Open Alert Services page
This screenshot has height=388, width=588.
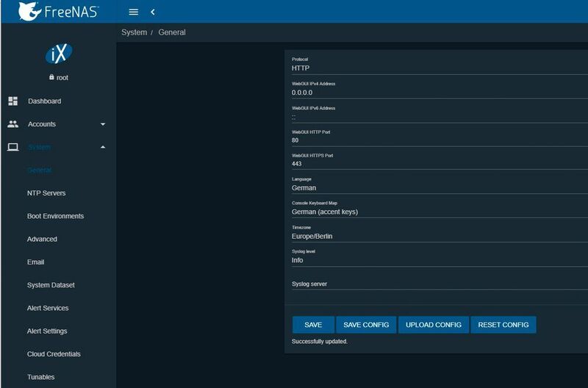tap(48, 308)
